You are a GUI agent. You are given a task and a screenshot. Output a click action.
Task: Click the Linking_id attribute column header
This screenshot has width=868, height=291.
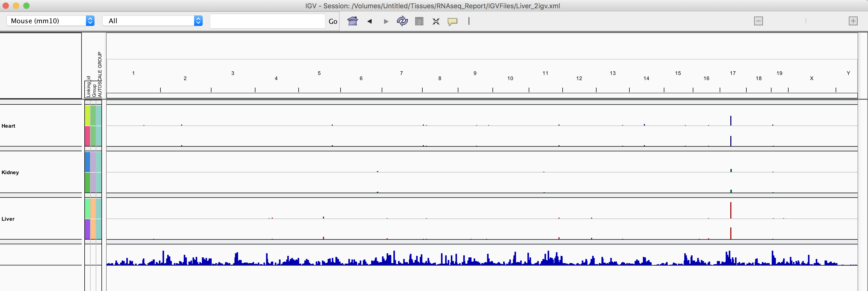[x=88, y=87]
